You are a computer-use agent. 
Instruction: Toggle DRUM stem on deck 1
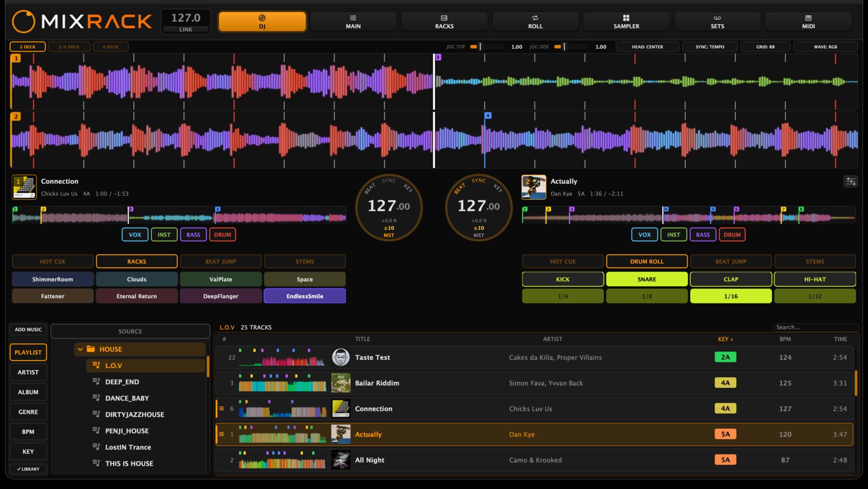point(222,235)
